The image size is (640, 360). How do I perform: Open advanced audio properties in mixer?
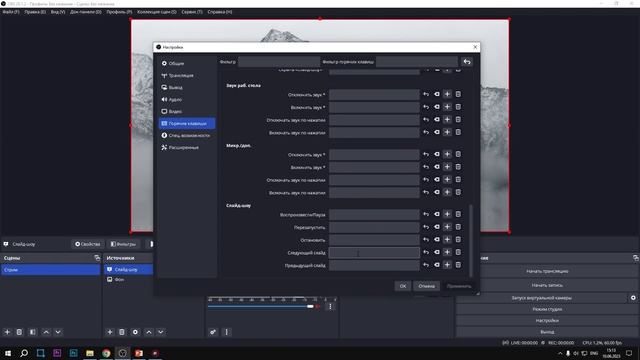213,332
